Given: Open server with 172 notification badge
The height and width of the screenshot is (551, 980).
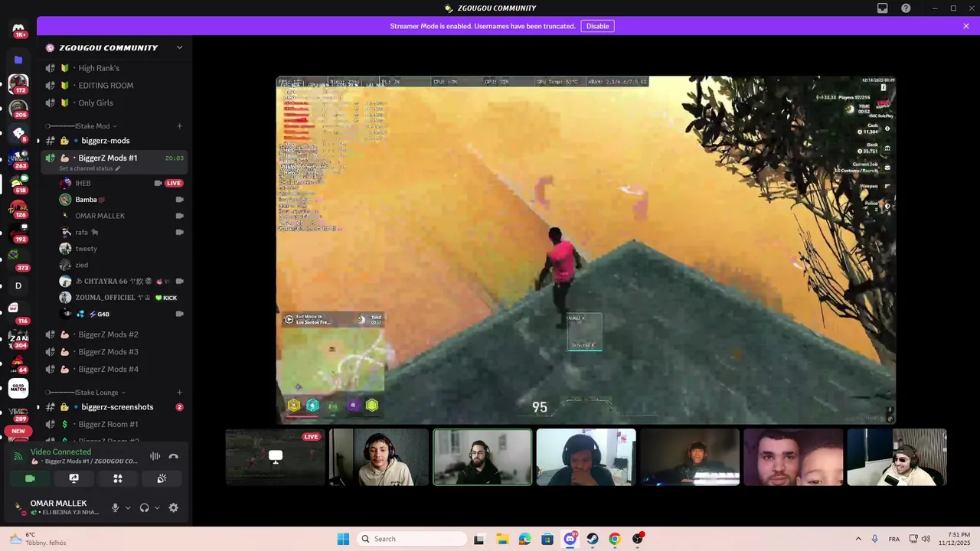Looking at the screenshot, I should 18,84.
